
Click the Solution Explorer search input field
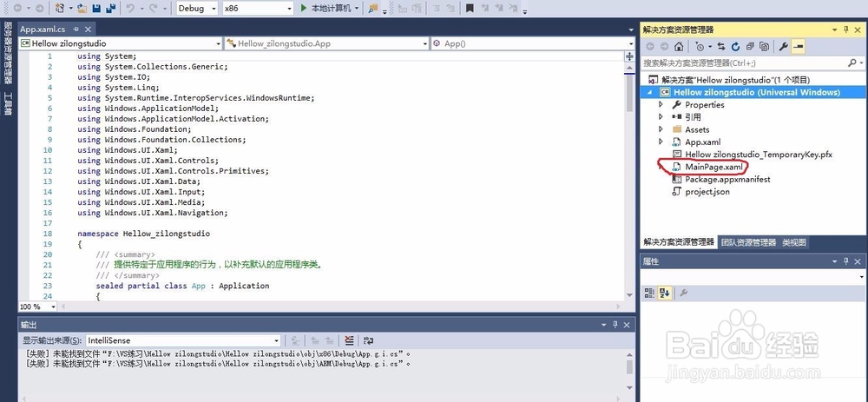point(744,63)
